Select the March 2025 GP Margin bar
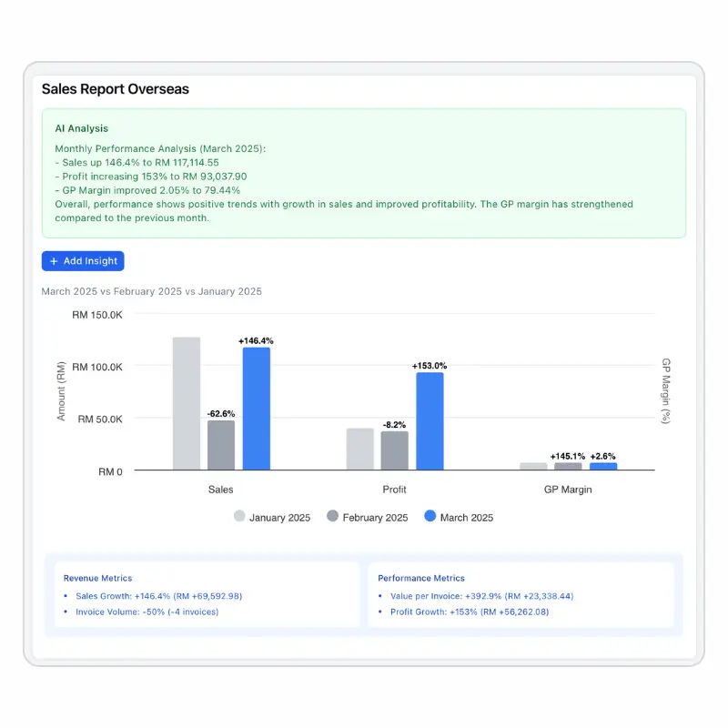The width and height of the screenshot is (728, 728). point(603,466)
